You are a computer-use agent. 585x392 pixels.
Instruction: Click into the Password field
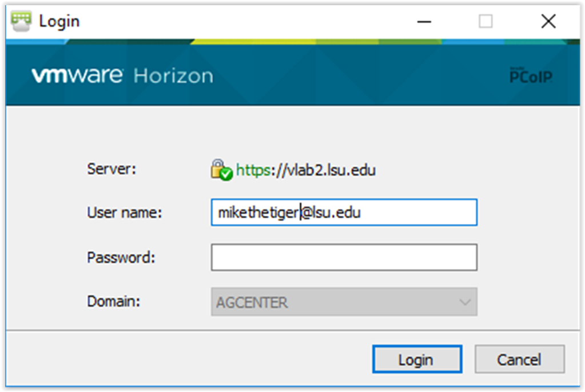coord(344,257)
